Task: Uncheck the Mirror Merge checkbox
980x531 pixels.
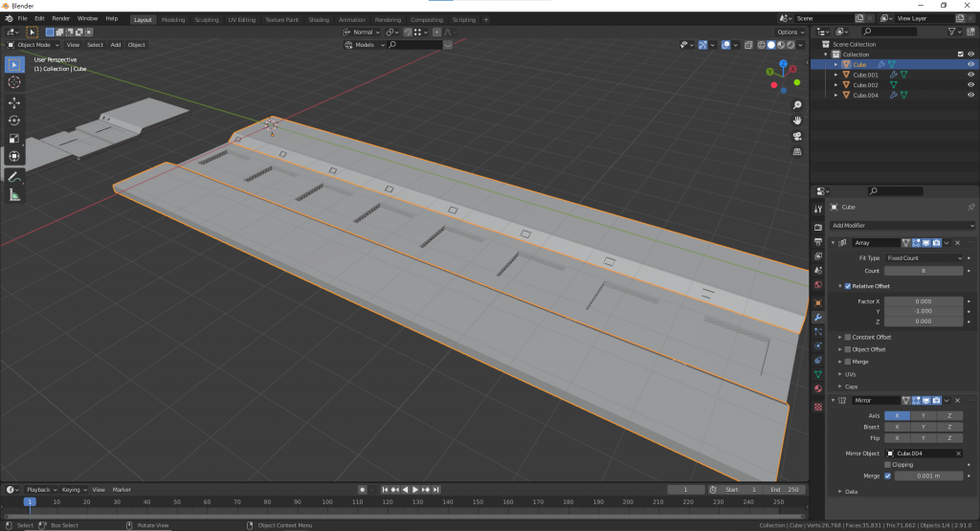Action: point(887,476)
